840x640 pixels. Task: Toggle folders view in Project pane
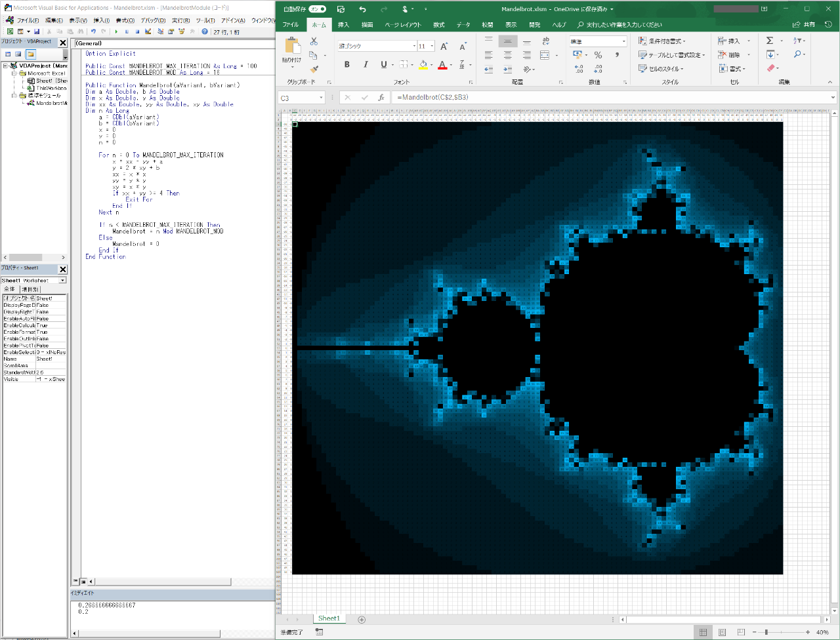tap(30, 54)
